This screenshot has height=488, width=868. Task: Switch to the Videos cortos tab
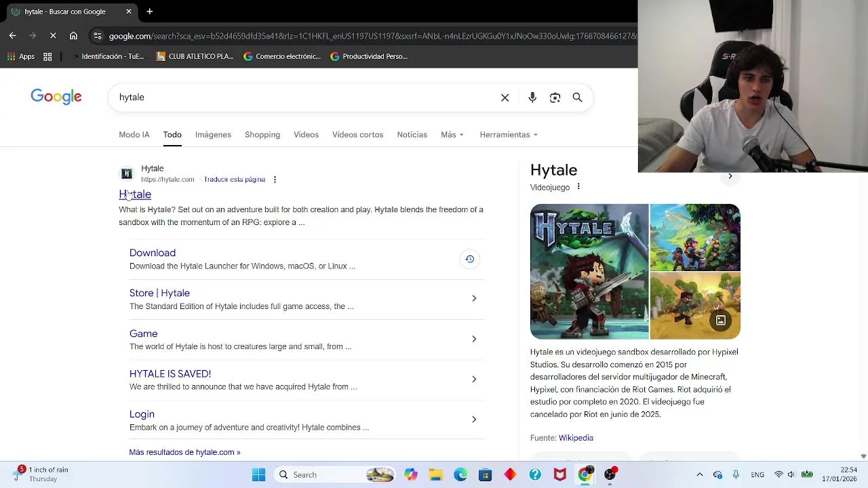(x=357, y=134)
